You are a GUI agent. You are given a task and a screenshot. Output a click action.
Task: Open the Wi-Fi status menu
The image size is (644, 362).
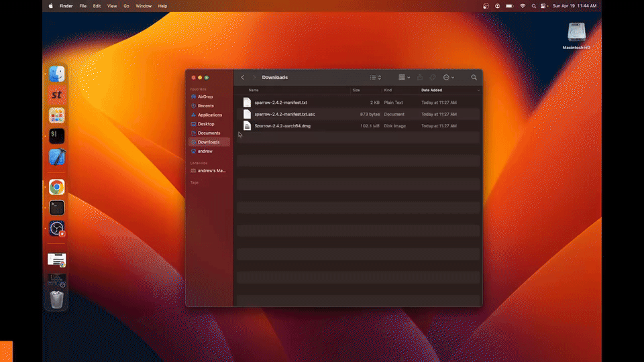[523, 6]
